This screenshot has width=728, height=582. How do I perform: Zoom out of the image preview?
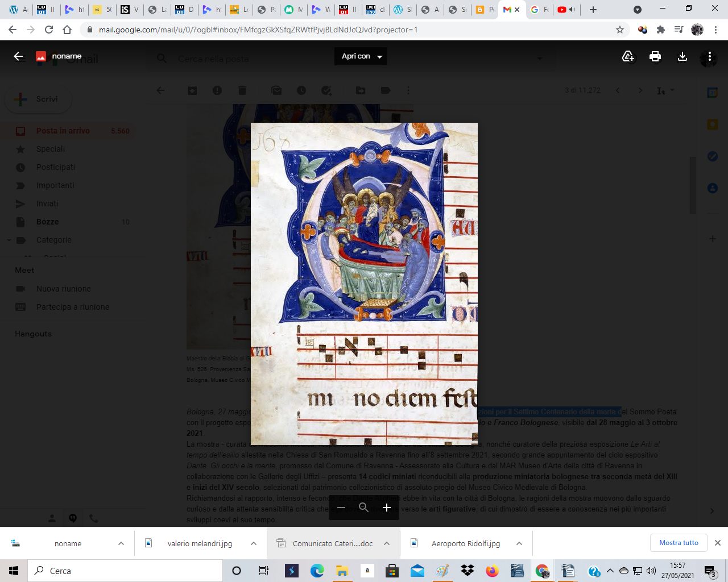tap(341, 508)
